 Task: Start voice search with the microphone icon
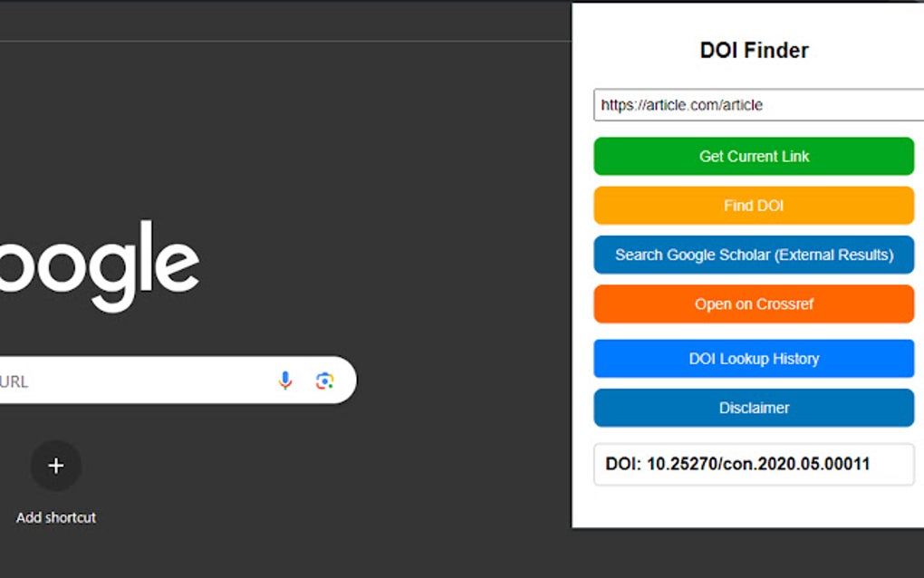[285, 381]
